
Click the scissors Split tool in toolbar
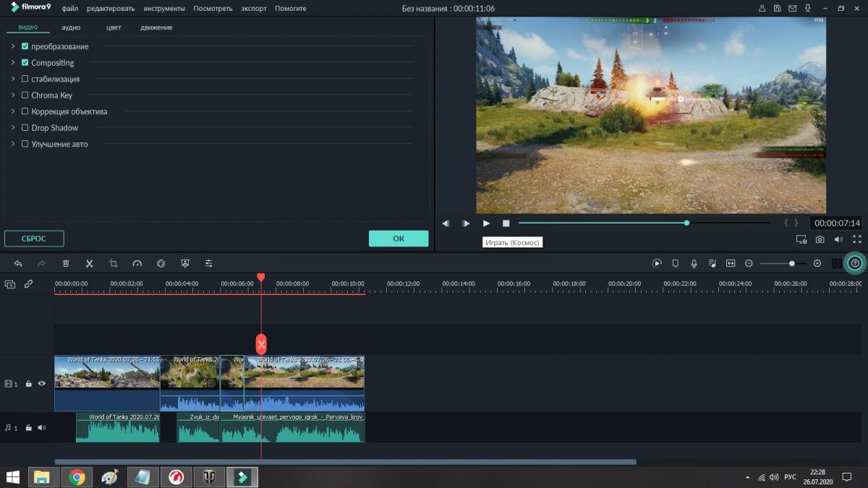(90, 264)
